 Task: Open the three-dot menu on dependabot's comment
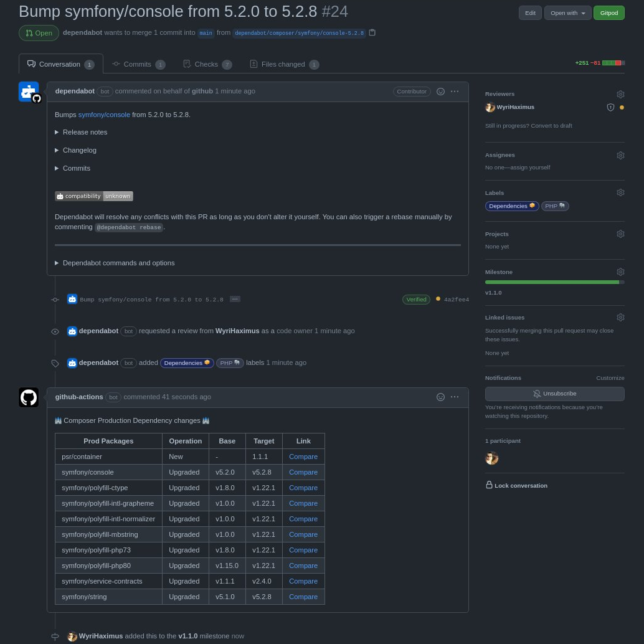point(454,92)
